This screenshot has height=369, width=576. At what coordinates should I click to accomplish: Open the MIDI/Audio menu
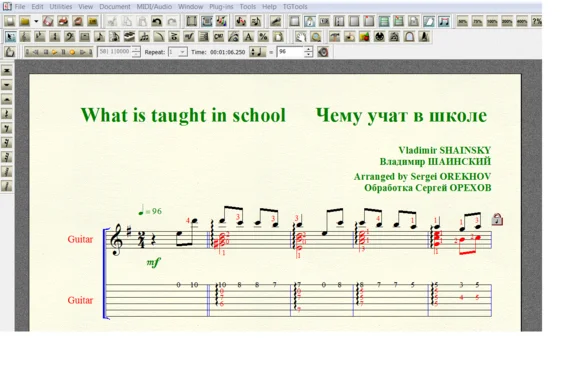pyautogui.click(x=154, y=7)
